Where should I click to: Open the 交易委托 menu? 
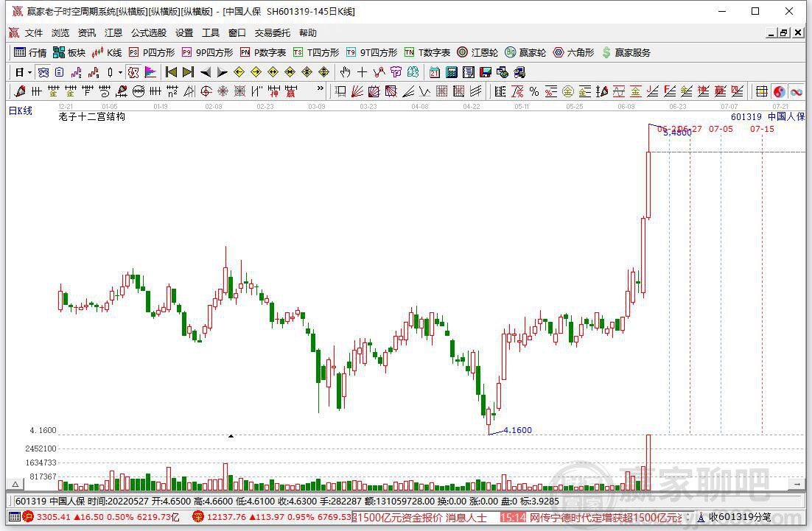273,33
